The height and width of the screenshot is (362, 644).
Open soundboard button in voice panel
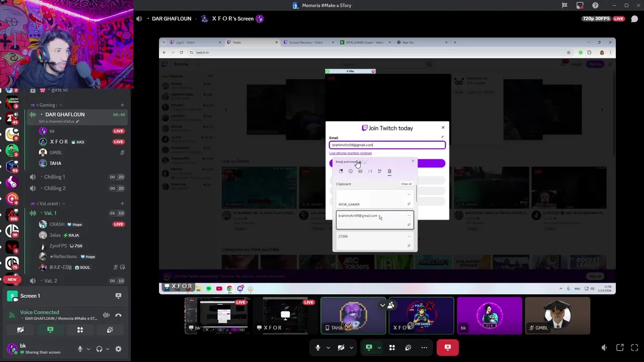110,330
